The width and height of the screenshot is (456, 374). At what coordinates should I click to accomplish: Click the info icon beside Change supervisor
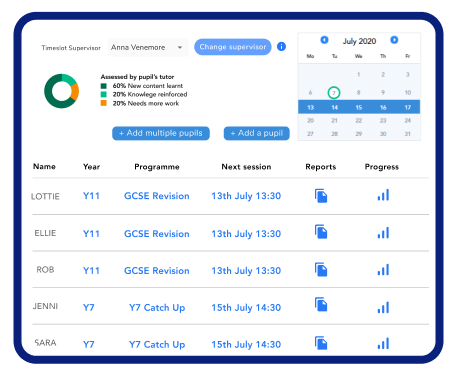pos(281,47)
